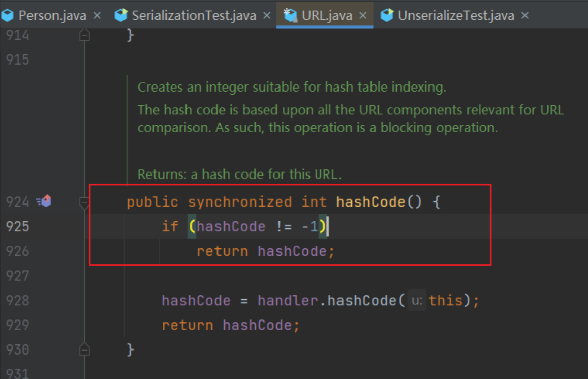Collapse the hashCode method fold on line 924

(x=84, y=203)
